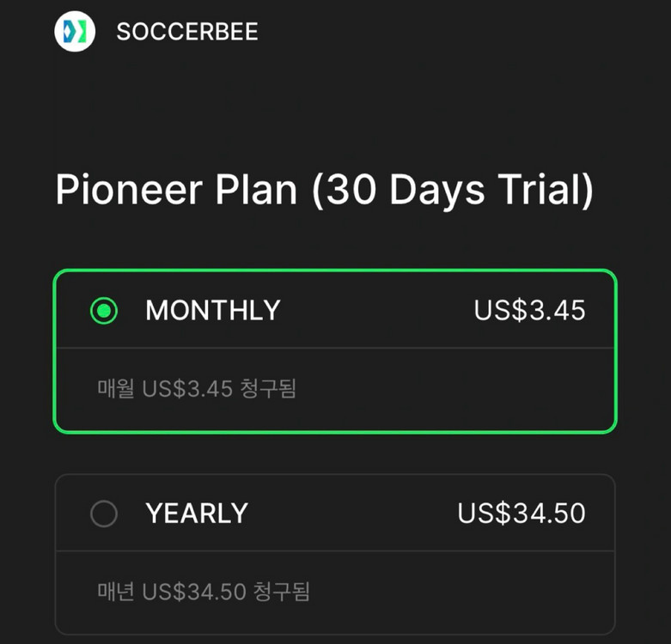Click US$3.45 inside the monthly billing note
671x644 pixels.
coord(187,389)
